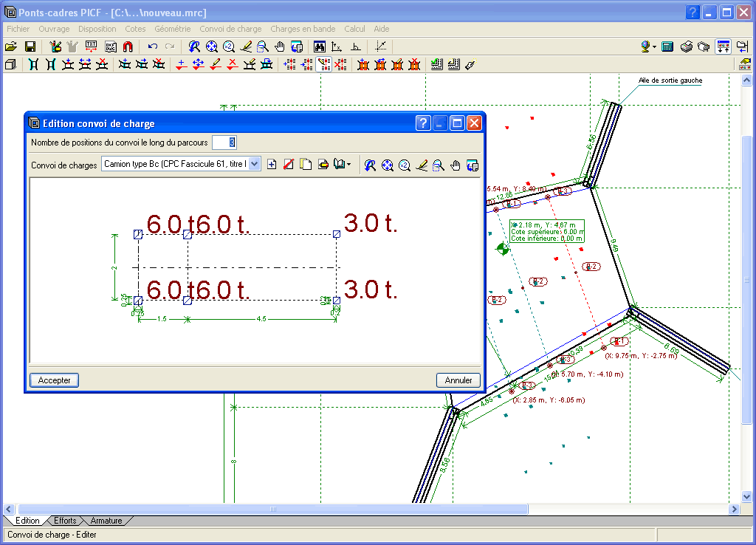Click the Annuler button
The width and height of the screenshot is (756, 545).
click(x=458, y=380)
